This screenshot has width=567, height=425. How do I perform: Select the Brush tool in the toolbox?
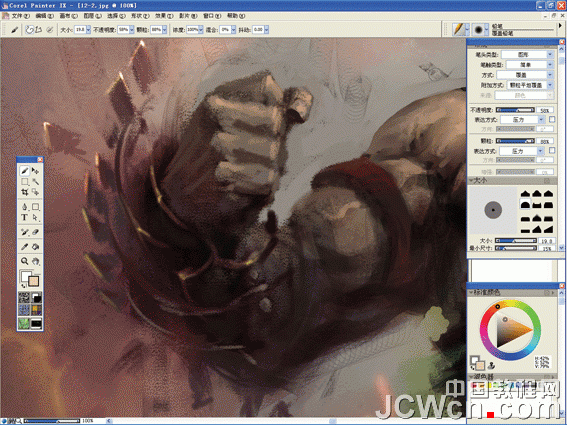coord(25,171)
